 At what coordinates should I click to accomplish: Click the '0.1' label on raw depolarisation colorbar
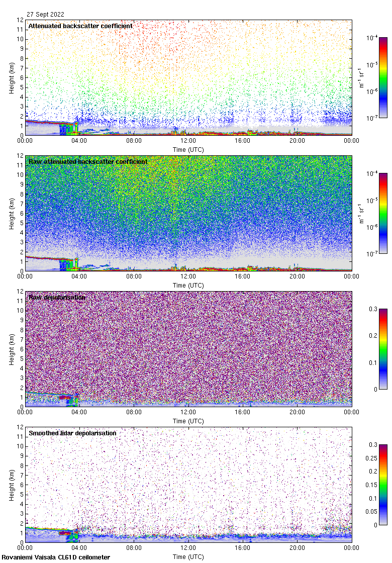click(x=373, y=362)
